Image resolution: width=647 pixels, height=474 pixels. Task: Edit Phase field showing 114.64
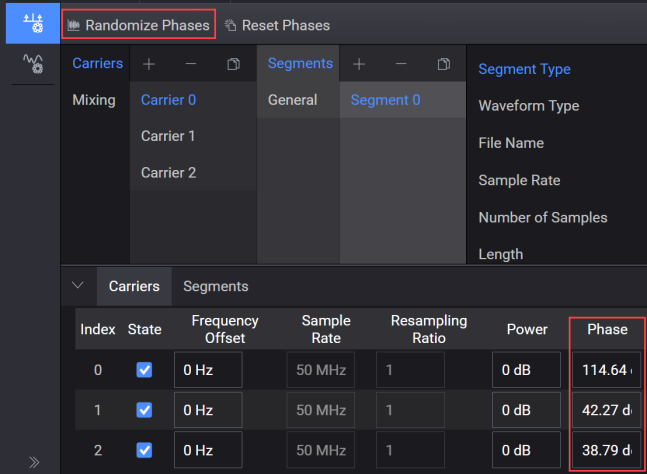607,370
